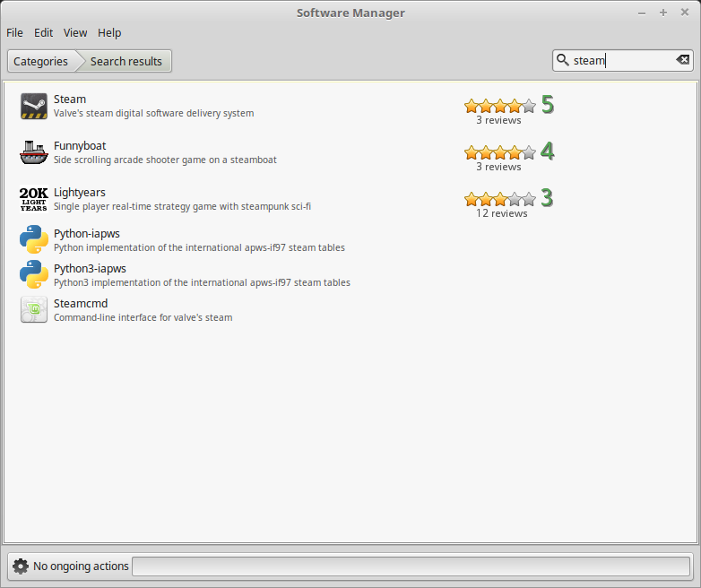Click the Lightyears star rating

coord(500,199)
